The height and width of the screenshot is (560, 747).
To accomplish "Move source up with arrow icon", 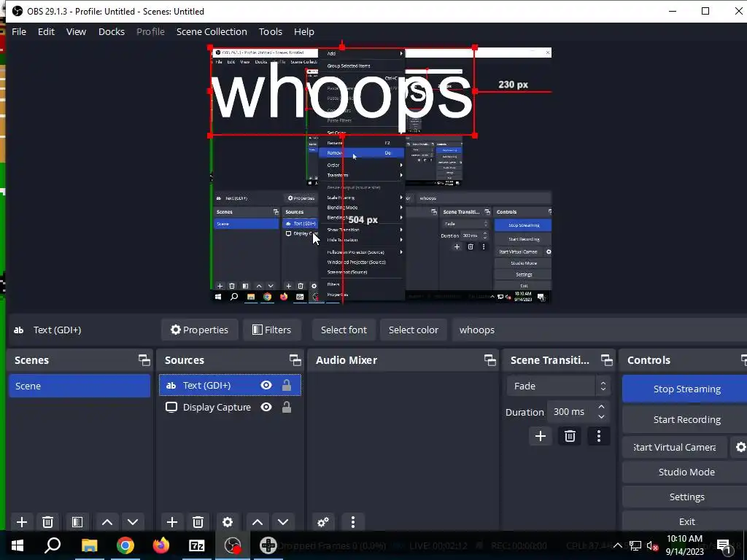I will pos(258,522).
